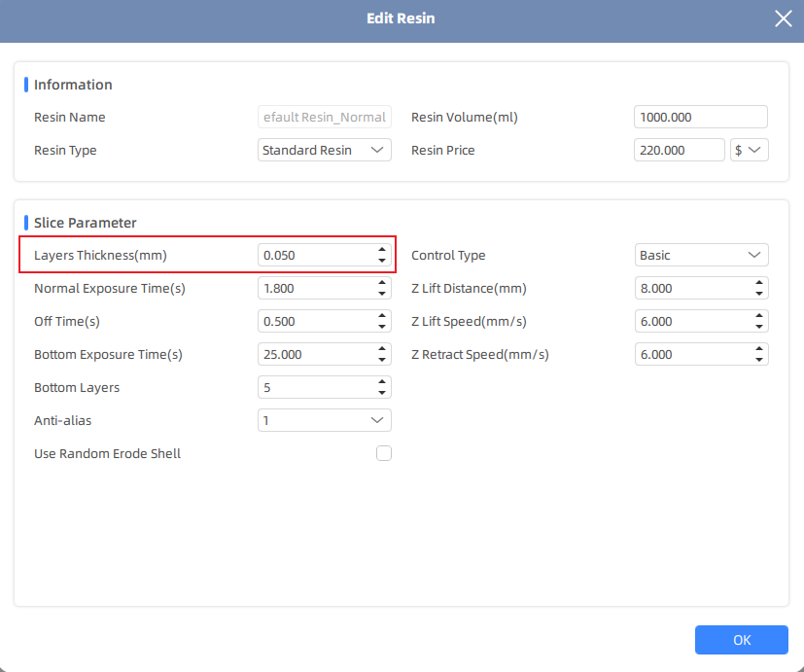Screen dimensions: 804x672
Task: Decrease Z Retract Speed with down arrow
Action: click(x=759, y=360)
